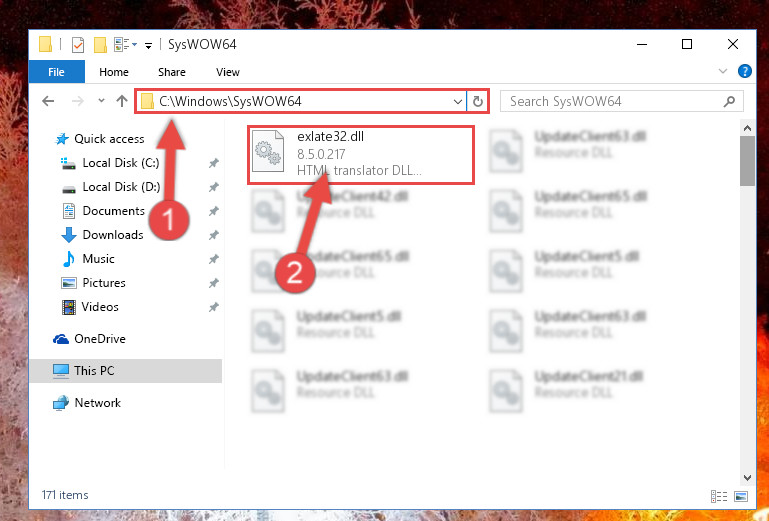
Task: Click the exlate32.dll gear file icon
Action: 268,151
